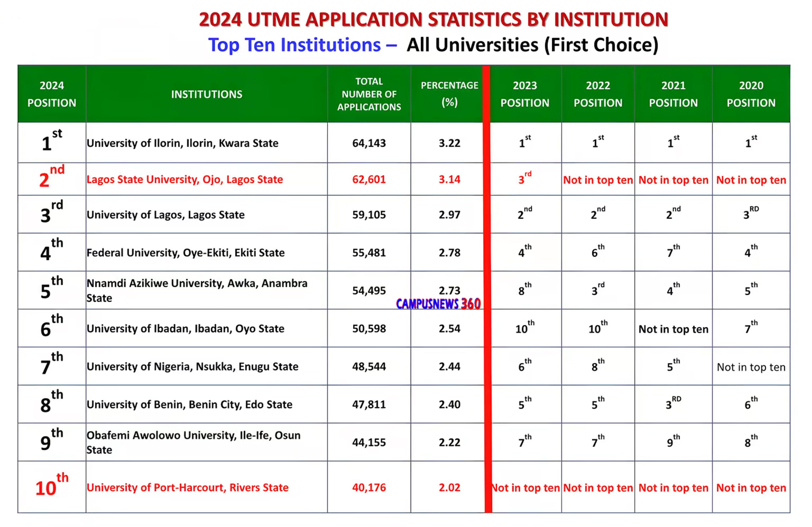Image resolution: width=812 pixels, height=527 pixels.
Task: Select the '2020 POSITION' column header
Action: tap(751, 94)
